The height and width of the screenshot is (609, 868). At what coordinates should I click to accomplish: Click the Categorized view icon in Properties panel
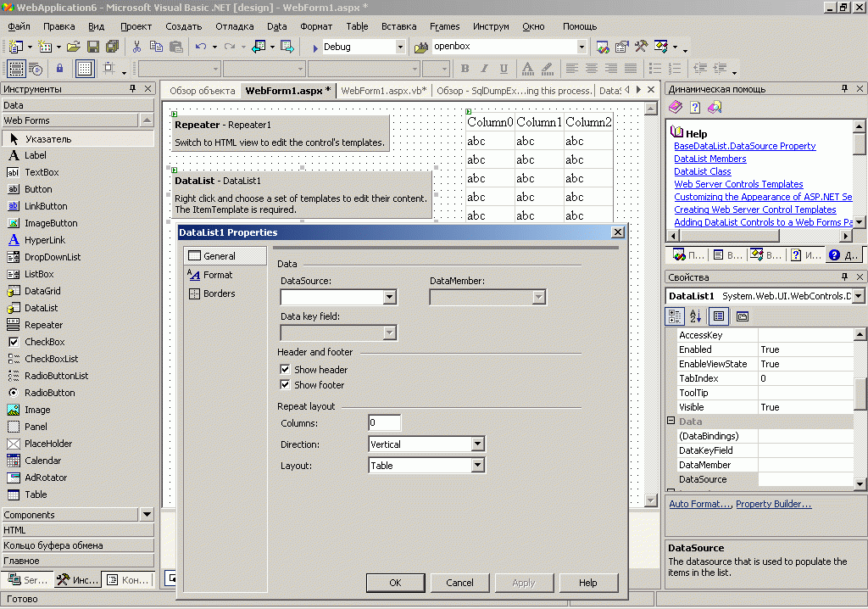tap(675, 316)
